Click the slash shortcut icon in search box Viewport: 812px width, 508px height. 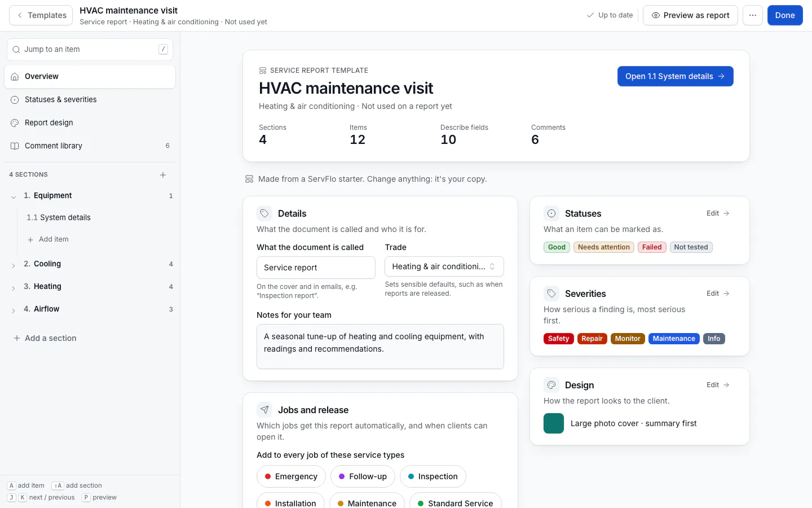click(x=163, y=49)
